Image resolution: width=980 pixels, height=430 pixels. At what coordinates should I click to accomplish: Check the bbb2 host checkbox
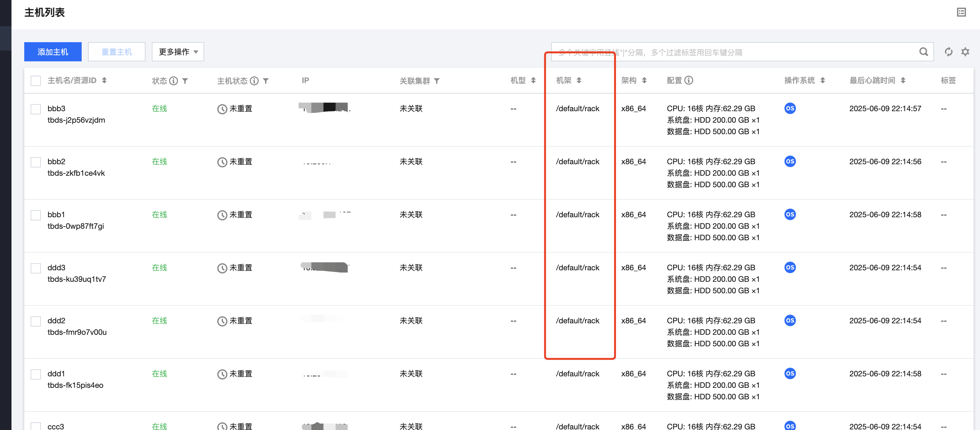36,162
